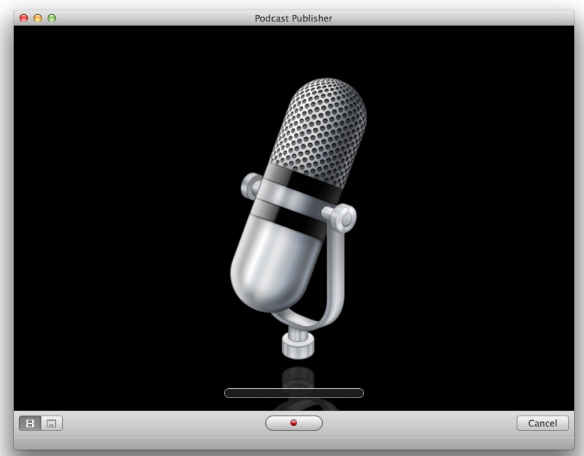Start recording with the red record button
This screenshot has height=456, width=584.
click(x=293, y=423)
